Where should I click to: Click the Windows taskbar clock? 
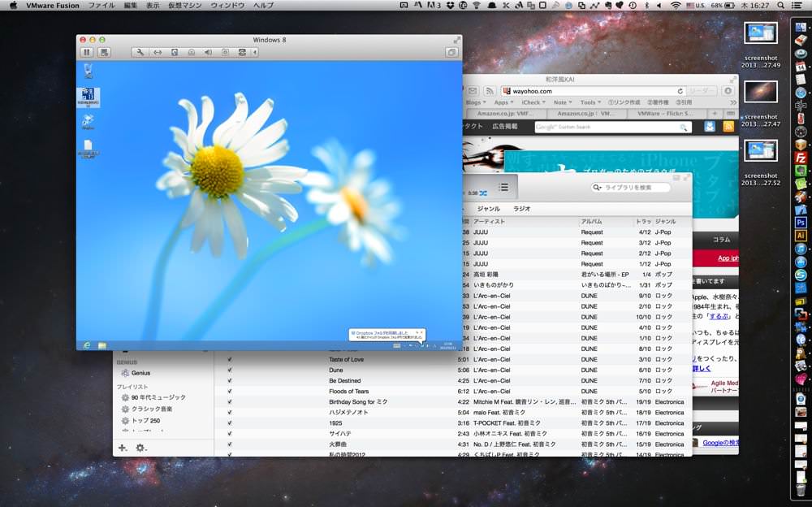(x=447, y=346)
